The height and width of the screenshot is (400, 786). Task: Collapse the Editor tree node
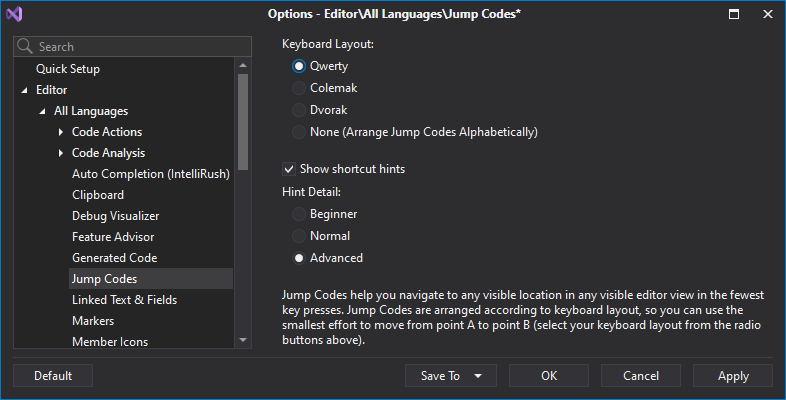tap(24, 90)
